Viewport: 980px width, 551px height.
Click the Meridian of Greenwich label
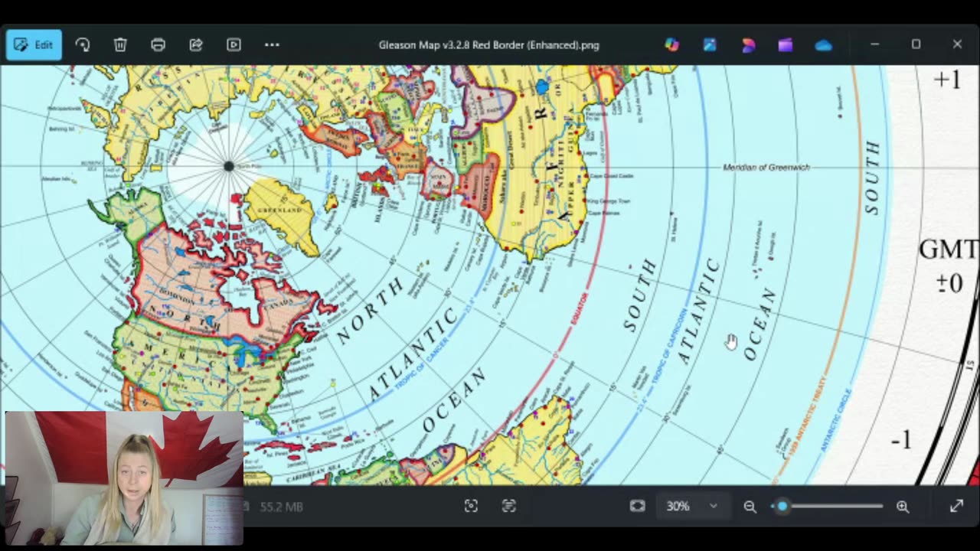tap(766, 167)
